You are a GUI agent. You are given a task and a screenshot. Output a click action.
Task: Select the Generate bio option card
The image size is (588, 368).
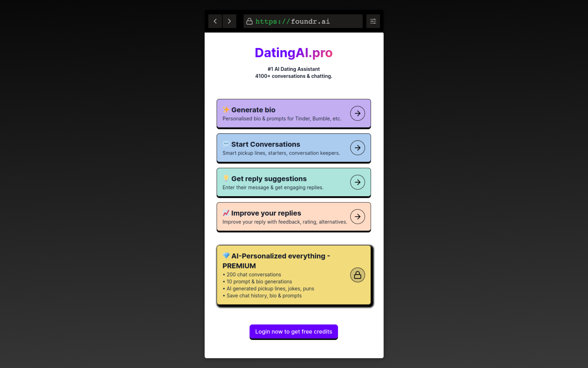point(293,113)
